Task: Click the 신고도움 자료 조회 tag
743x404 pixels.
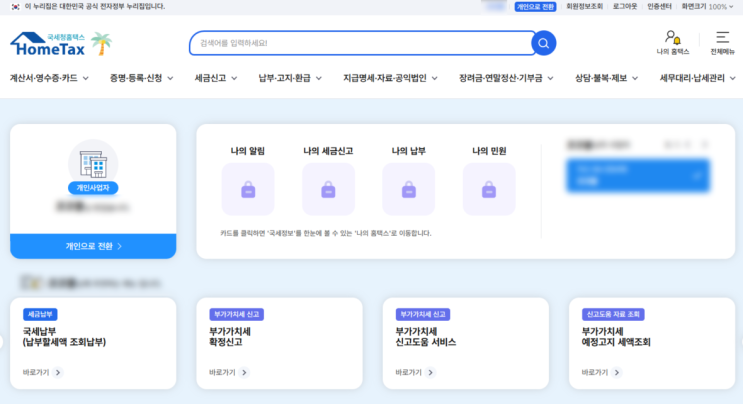Action: click(613, 314)
